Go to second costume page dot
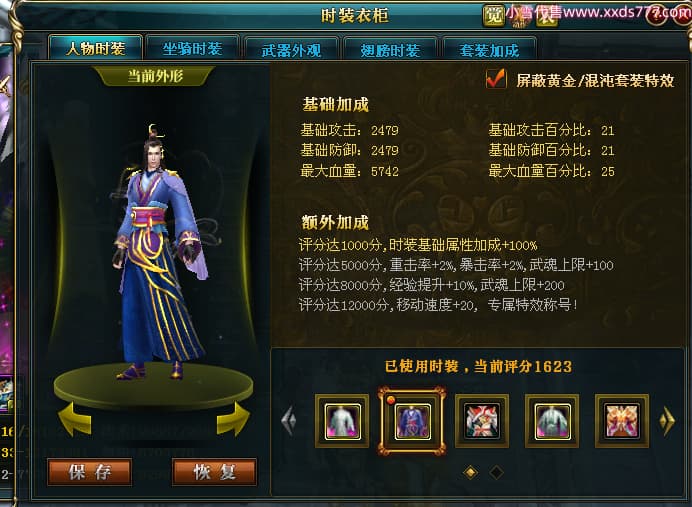Viewport: 692px width, 507px height. [x=496, y=472]
